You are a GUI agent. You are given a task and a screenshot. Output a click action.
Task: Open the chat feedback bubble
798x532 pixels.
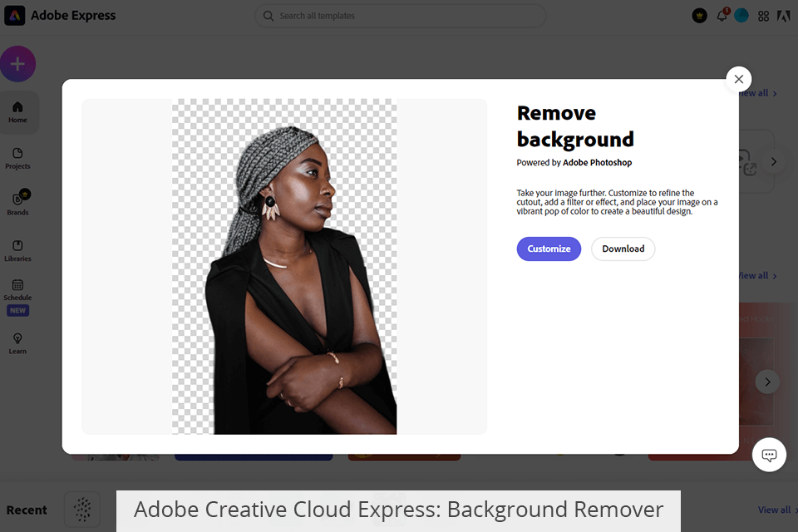769,455
